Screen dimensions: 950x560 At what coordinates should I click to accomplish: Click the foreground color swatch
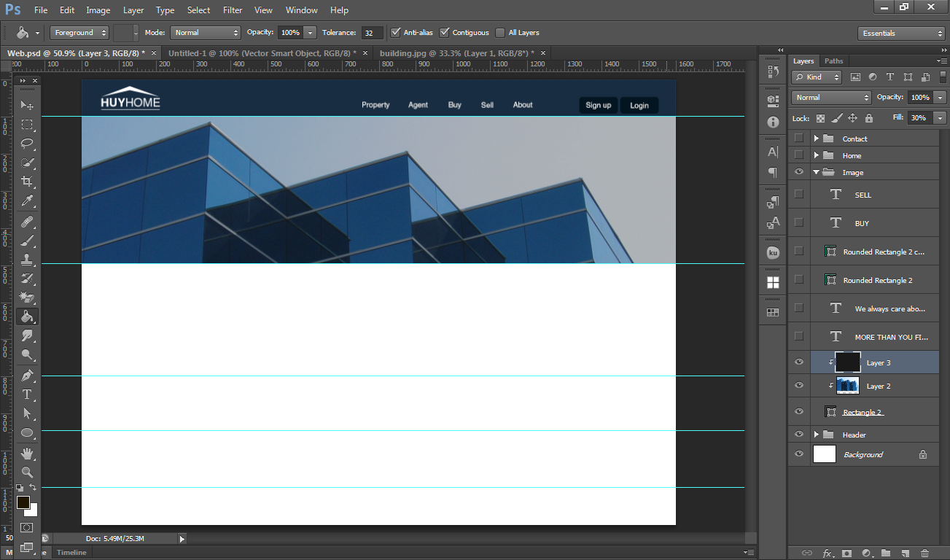point(23,502)
